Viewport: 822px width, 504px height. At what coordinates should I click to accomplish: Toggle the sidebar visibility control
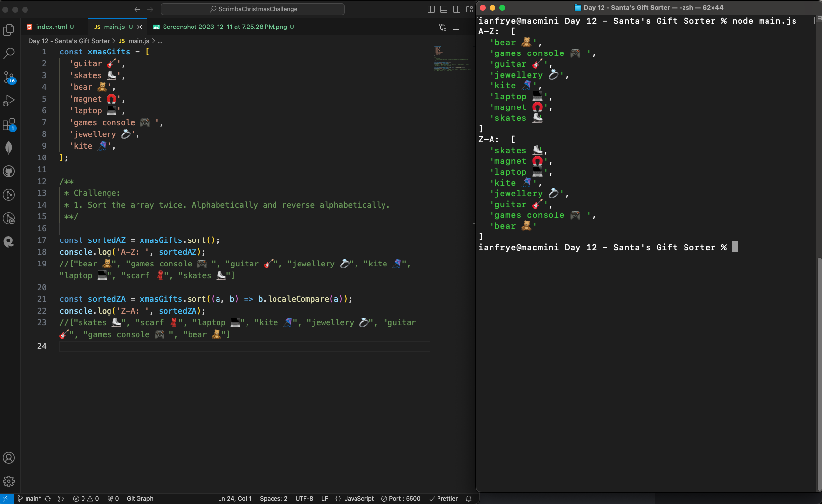pos(431,9)
